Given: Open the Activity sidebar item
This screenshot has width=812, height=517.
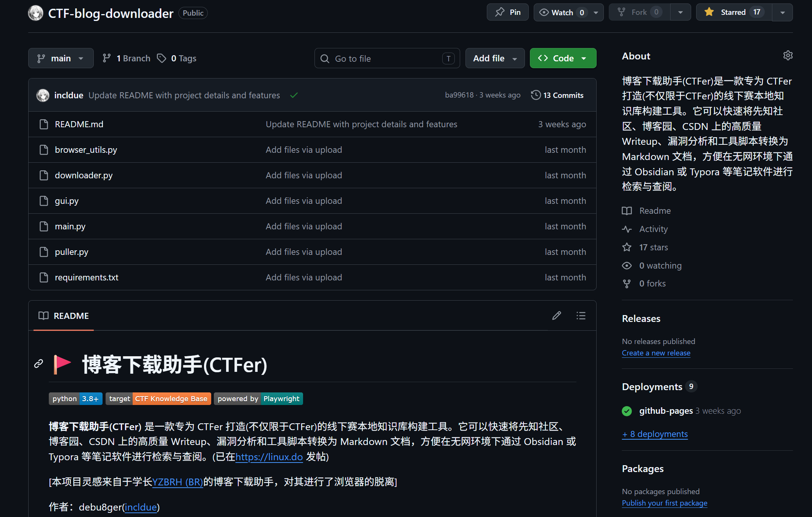Looking at the screenshot, I should pos(653,229).
